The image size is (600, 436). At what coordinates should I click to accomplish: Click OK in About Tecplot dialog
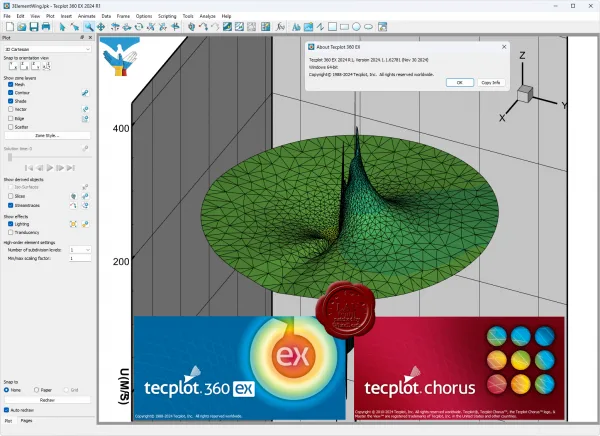tap(460, 83)
